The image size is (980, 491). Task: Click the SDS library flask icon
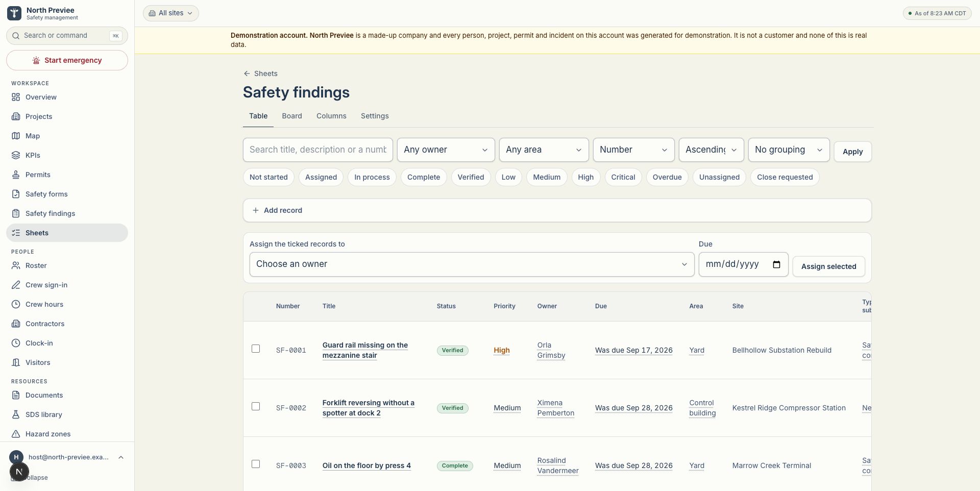coord(16,414)
